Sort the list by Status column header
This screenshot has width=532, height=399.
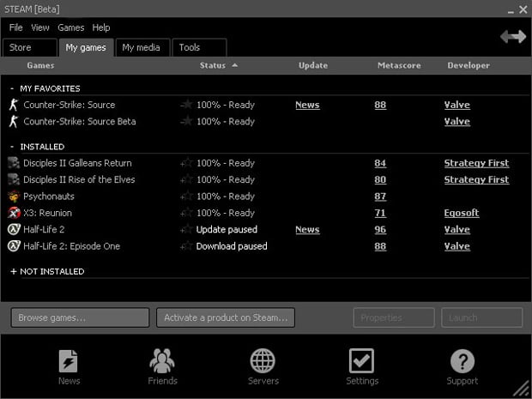pyautogui.click(x=213, y=65)
